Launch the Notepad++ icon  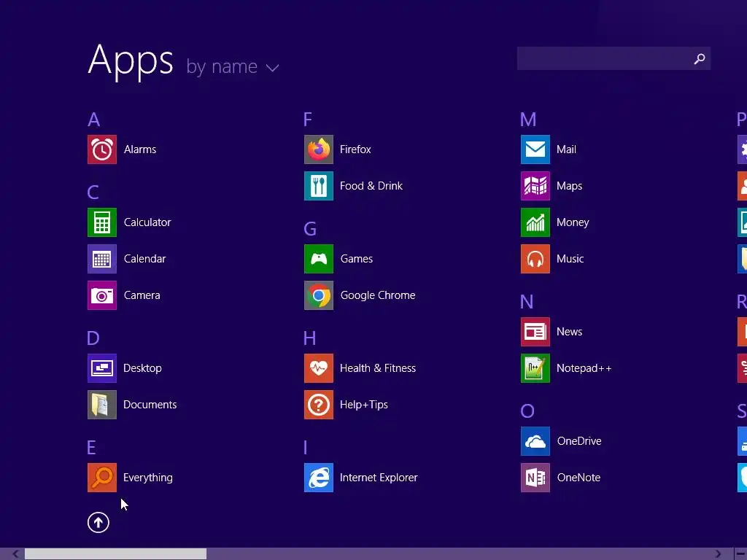[535, 368]
